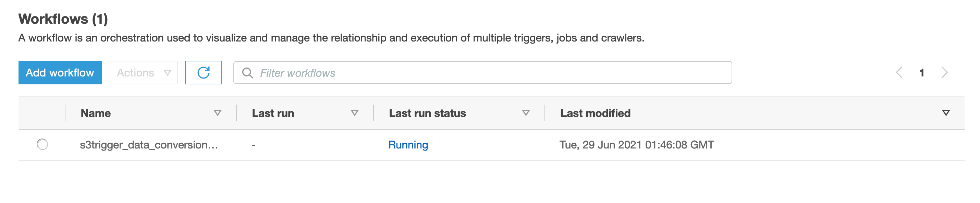Click the last modified date cell

pyautogui.click(x=636, y=145)
